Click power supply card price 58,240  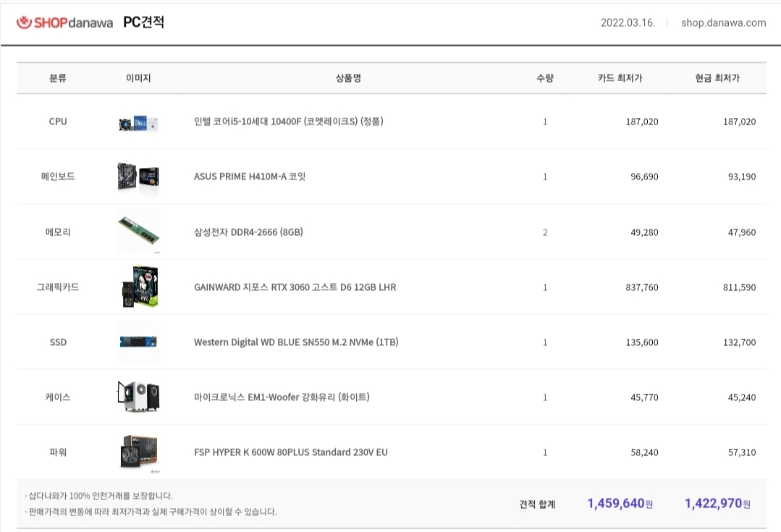pyautogui.click(x=644, y=453)
